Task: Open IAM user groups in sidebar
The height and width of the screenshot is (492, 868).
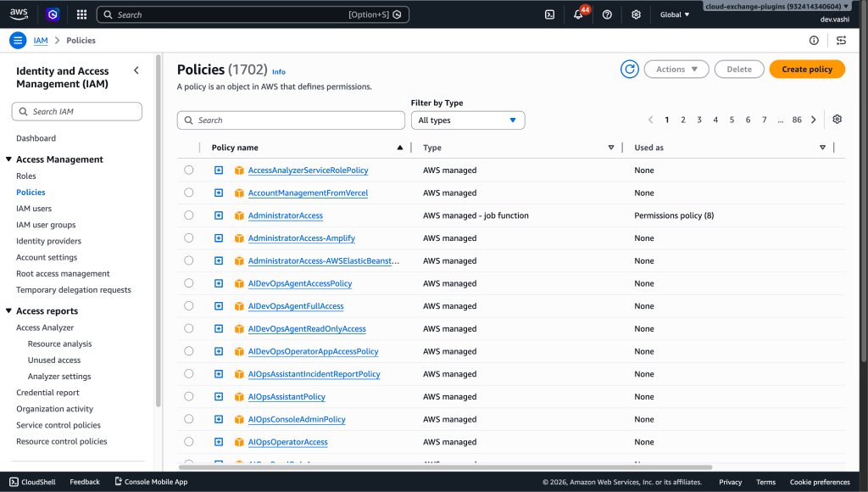Action: [46, 225]
